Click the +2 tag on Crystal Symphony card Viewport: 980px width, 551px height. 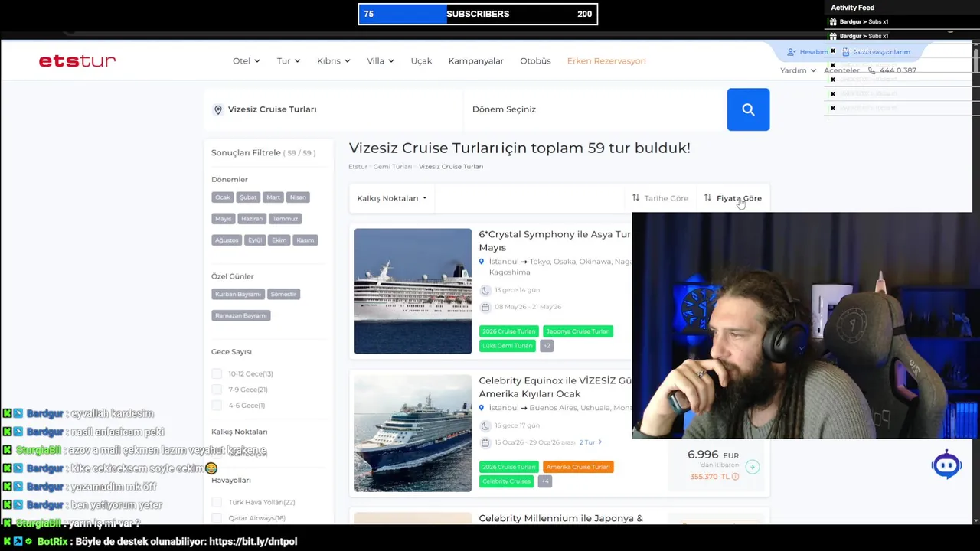point(546,346)
